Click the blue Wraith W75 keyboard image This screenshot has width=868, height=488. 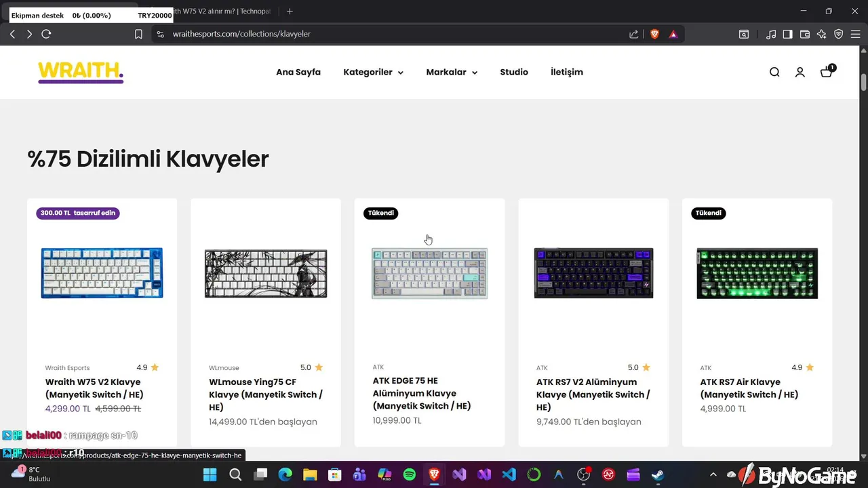[102, 272]
